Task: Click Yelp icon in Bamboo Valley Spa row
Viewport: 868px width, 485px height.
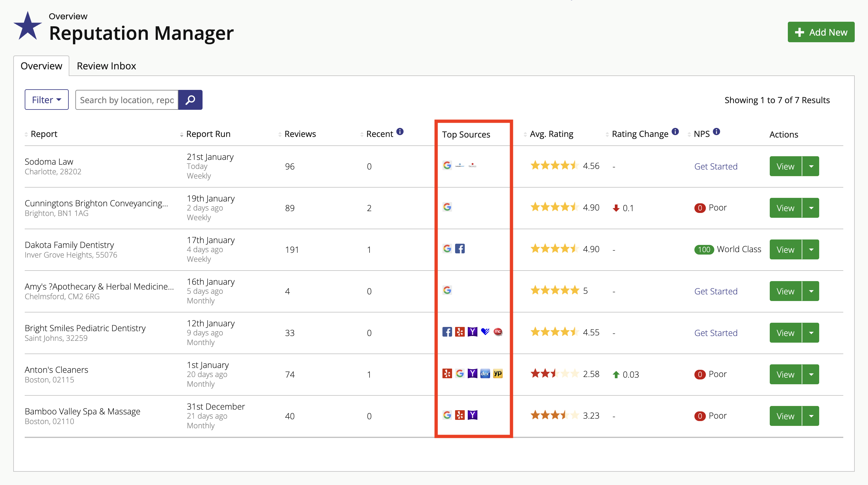Action: [x=460, y=415]
